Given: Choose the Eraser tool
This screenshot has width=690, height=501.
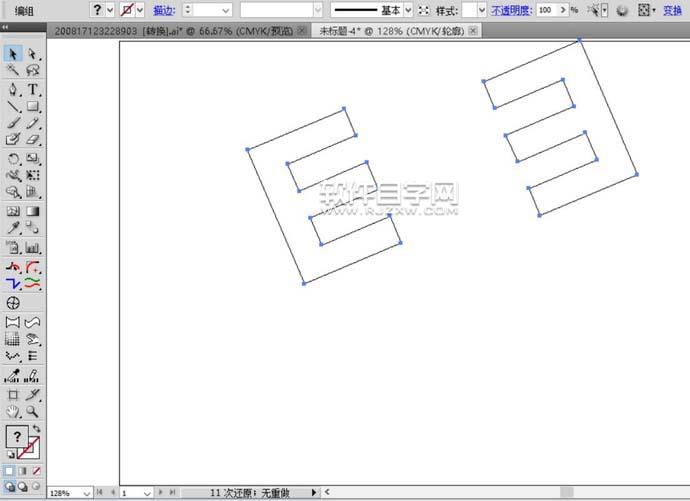Looking at the screenshot, I should (x=32, y=140).
